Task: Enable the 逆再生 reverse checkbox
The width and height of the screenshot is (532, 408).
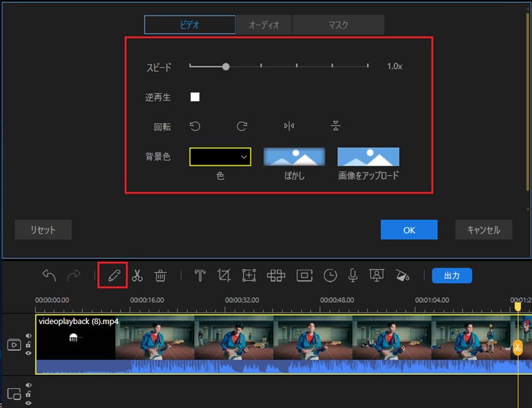Action: (195, 97)
